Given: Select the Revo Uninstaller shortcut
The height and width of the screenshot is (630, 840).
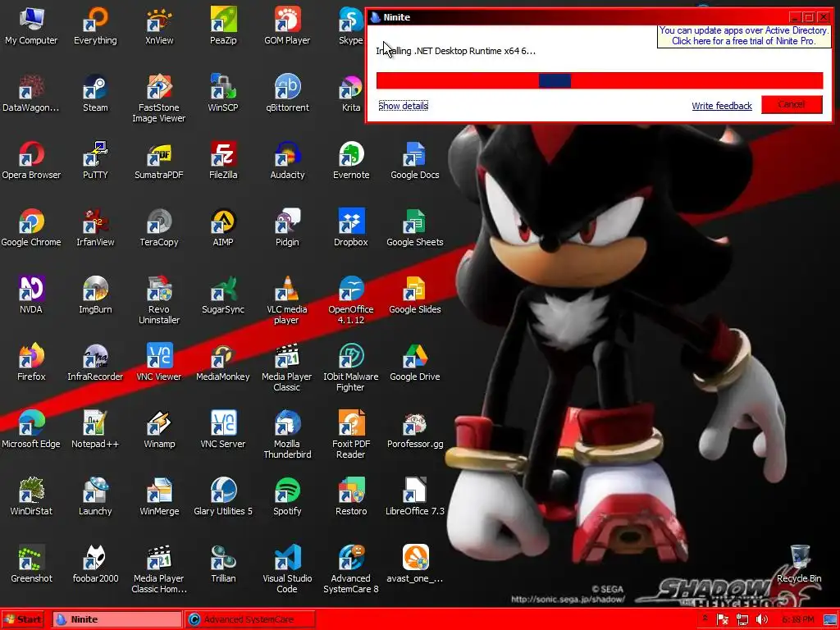Looking at the screenshot, I should (x=159, y=300).
